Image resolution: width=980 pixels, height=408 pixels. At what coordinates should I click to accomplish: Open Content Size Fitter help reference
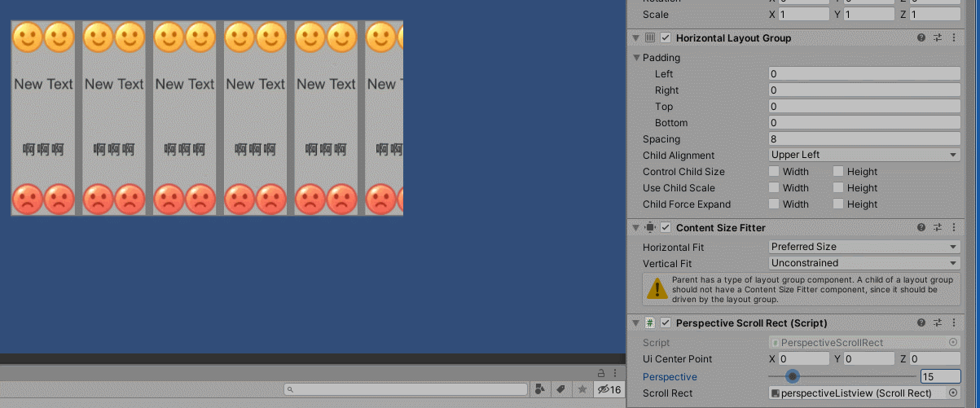coord(921,228)
